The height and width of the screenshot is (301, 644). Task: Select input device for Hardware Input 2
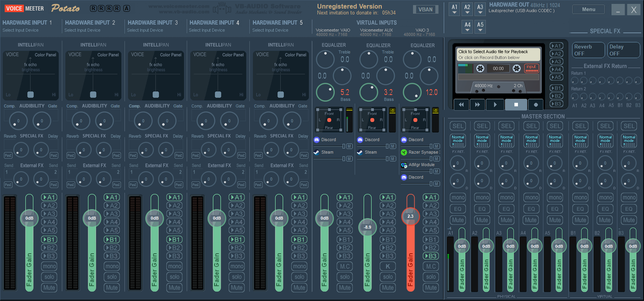[83, 30]
